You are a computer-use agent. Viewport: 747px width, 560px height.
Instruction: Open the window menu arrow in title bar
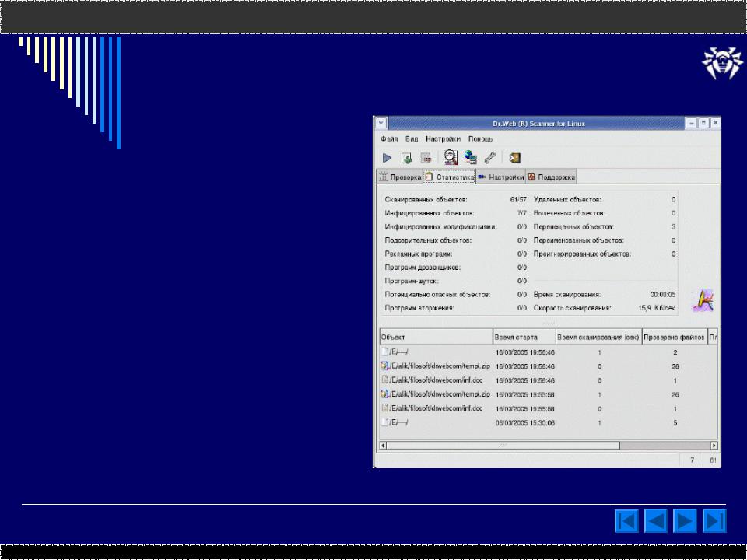coord(381,124)
